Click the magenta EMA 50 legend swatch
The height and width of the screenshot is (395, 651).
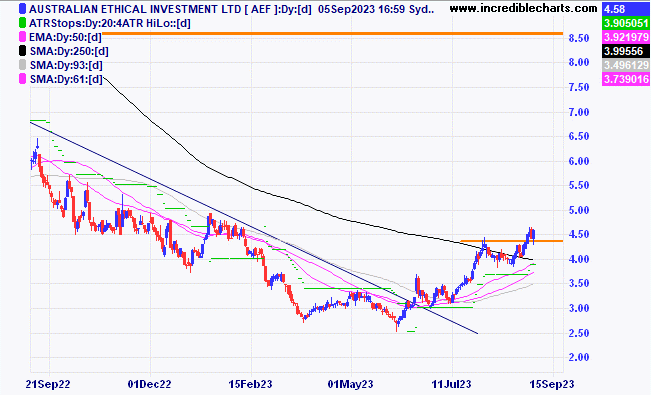point(22,37)
